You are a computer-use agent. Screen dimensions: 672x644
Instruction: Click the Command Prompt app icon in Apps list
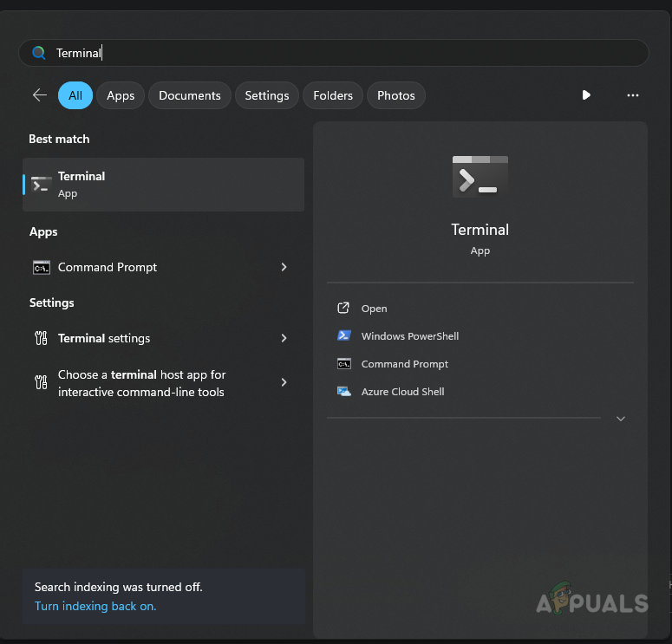click(x=42, y=267)
